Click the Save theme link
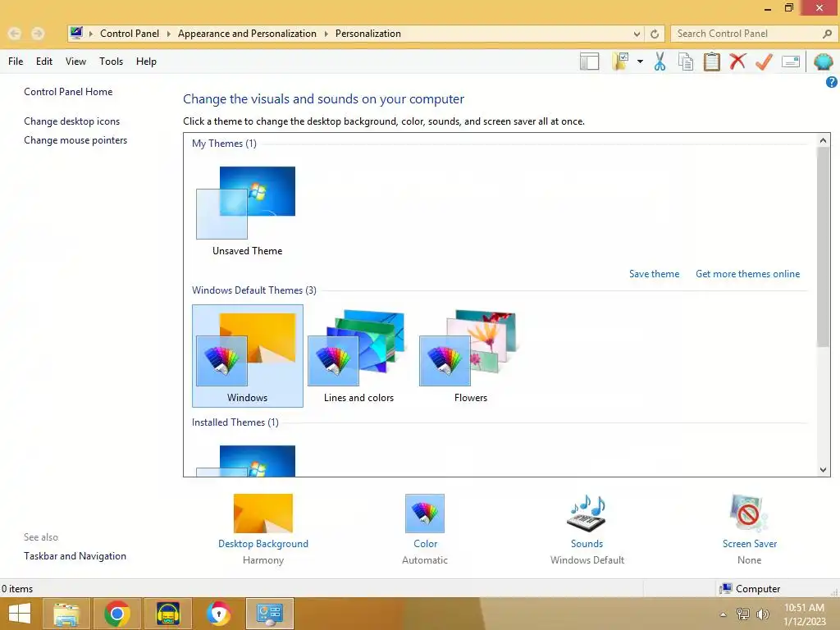The width and height of the screenshot is (840, 630). click(654, 274)
